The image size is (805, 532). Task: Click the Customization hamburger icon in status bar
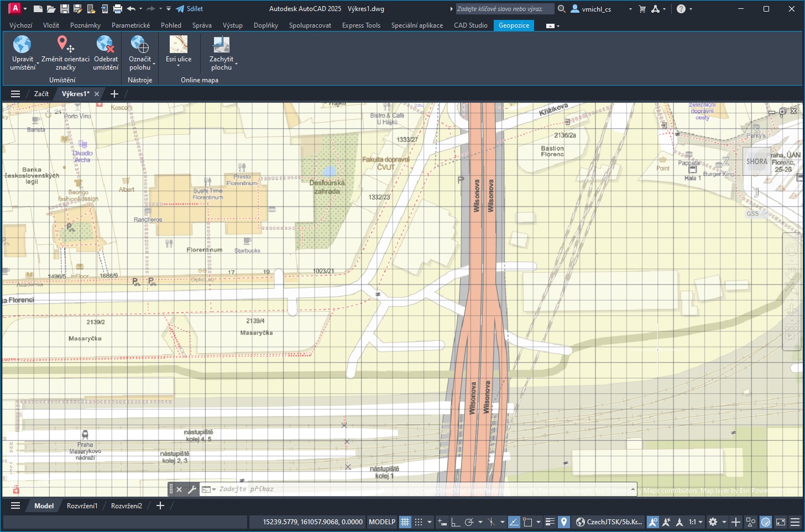coord(794,522)
